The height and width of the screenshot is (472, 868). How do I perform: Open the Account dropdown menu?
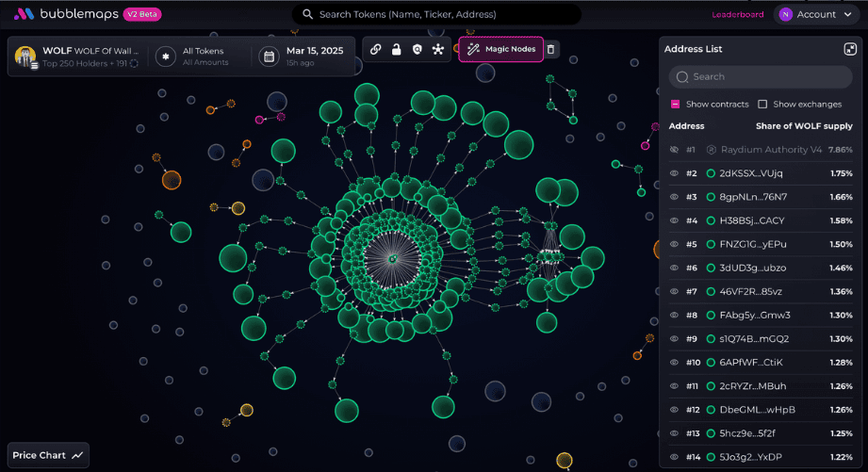[x=814, y=14]
